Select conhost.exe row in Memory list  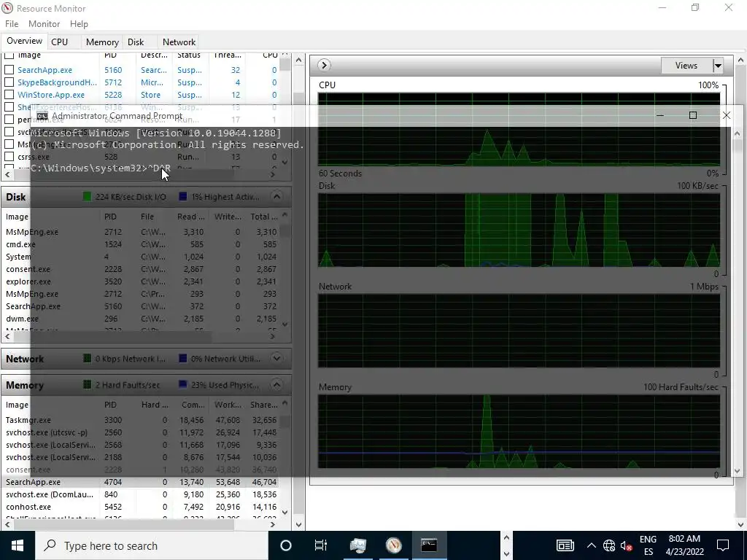point(142,507)
